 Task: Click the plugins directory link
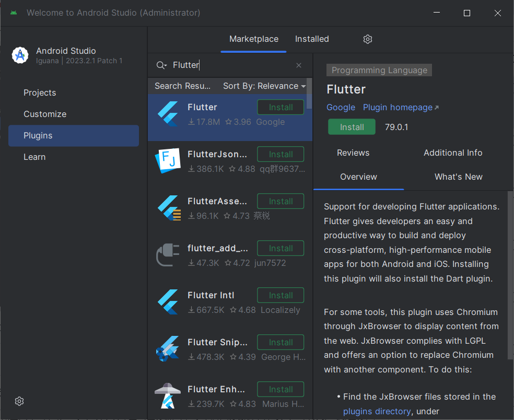[377, 412]
